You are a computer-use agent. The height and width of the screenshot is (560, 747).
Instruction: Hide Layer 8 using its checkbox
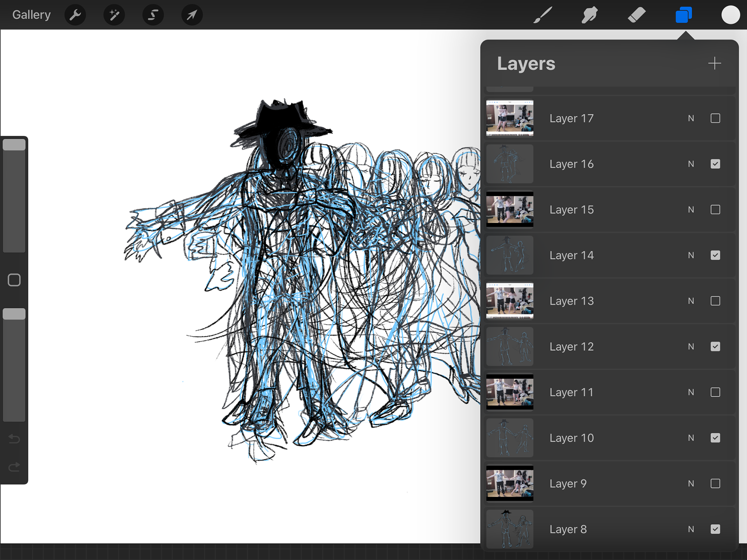point(715,529)
